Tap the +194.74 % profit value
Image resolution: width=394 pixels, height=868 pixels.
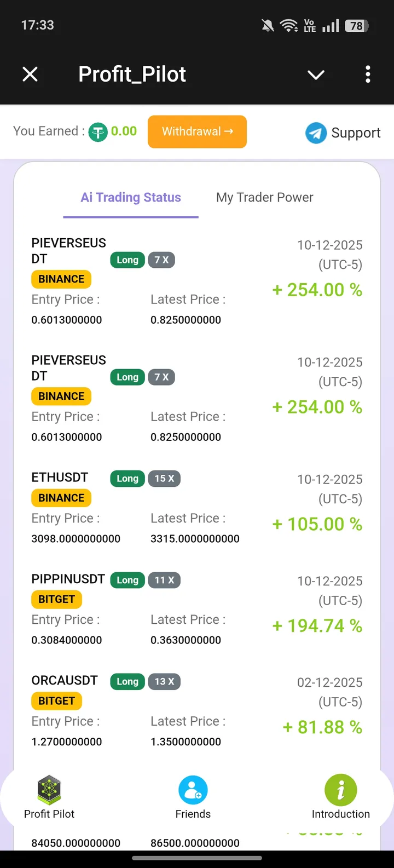(x=317, y=626)
